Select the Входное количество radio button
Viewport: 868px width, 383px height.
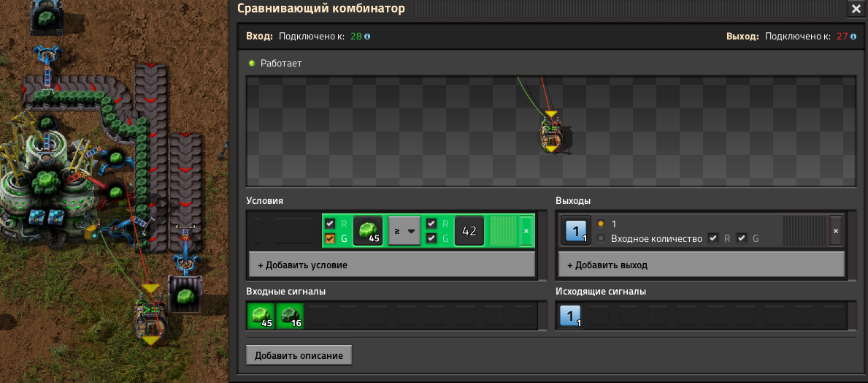[x=602, y=238]
